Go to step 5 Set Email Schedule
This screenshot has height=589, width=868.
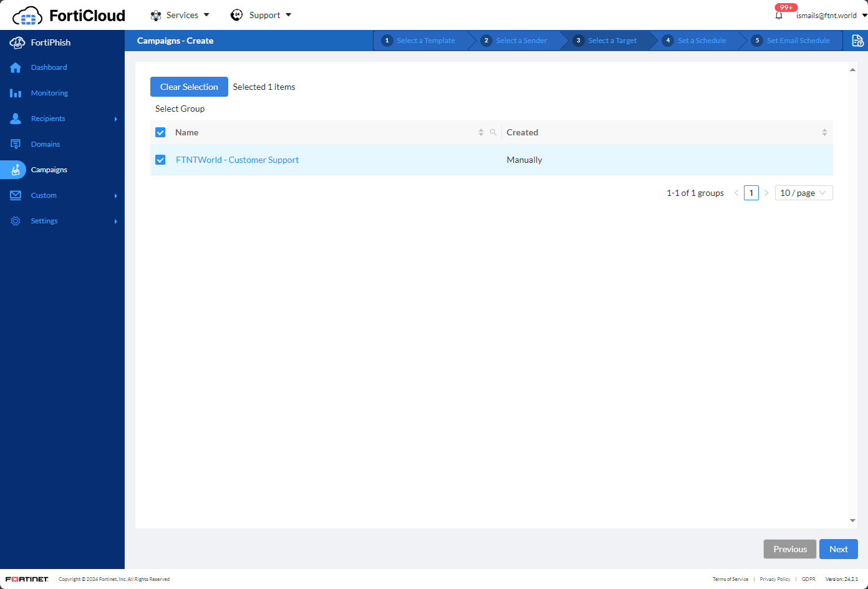click(791, 41)
